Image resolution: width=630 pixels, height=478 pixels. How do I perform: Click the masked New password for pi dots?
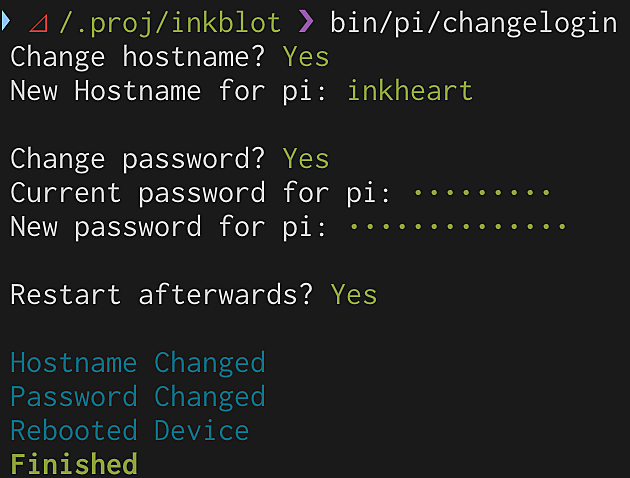pos(458,227)
